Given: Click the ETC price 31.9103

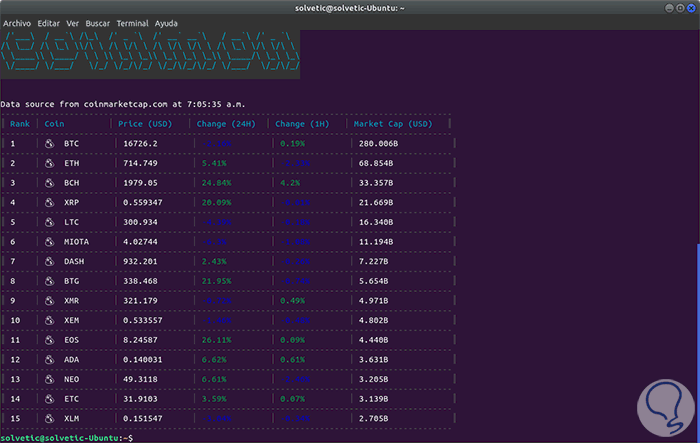Looking at the screenshot, I should 140,399.
